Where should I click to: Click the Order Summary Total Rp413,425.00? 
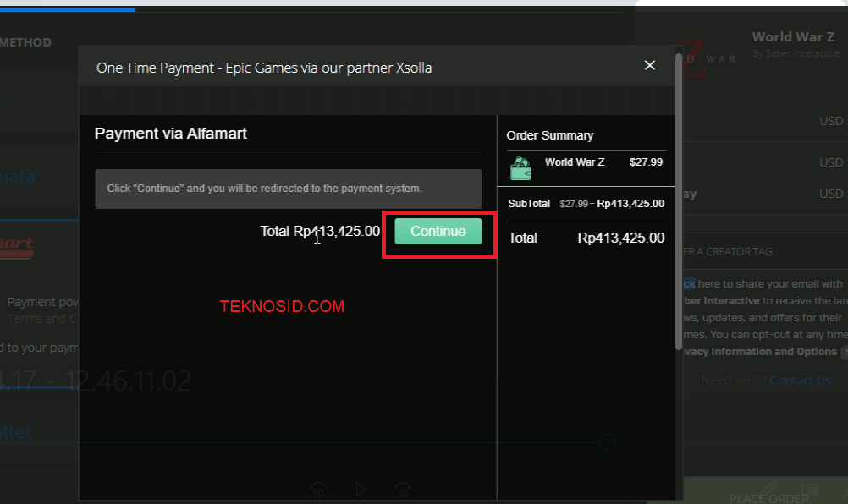(621, 238)
